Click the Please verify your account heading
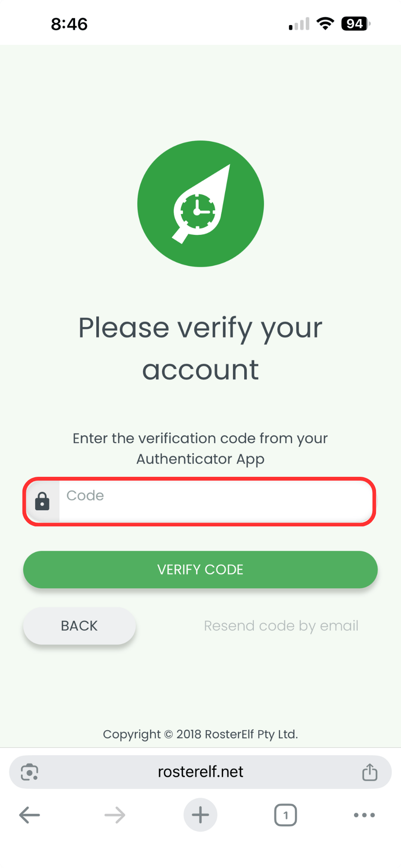401x868 pixels. (x=200, y=349)
